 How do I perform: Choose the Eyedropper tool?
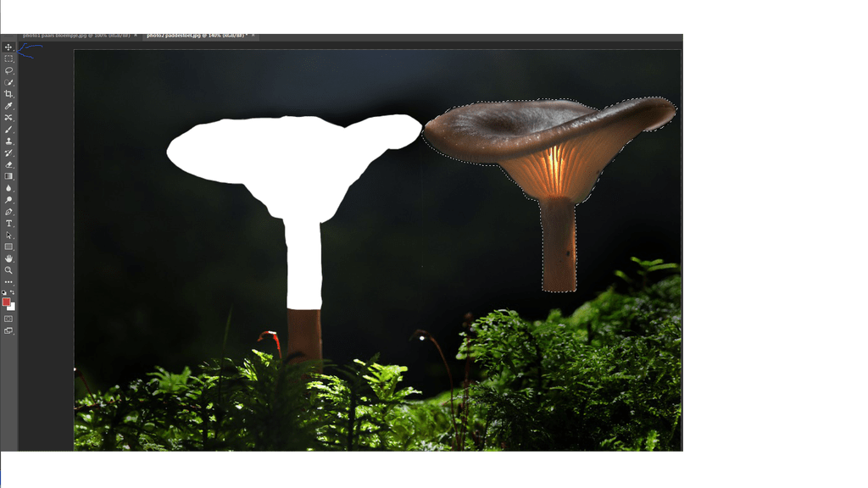[x=8, y=106]
